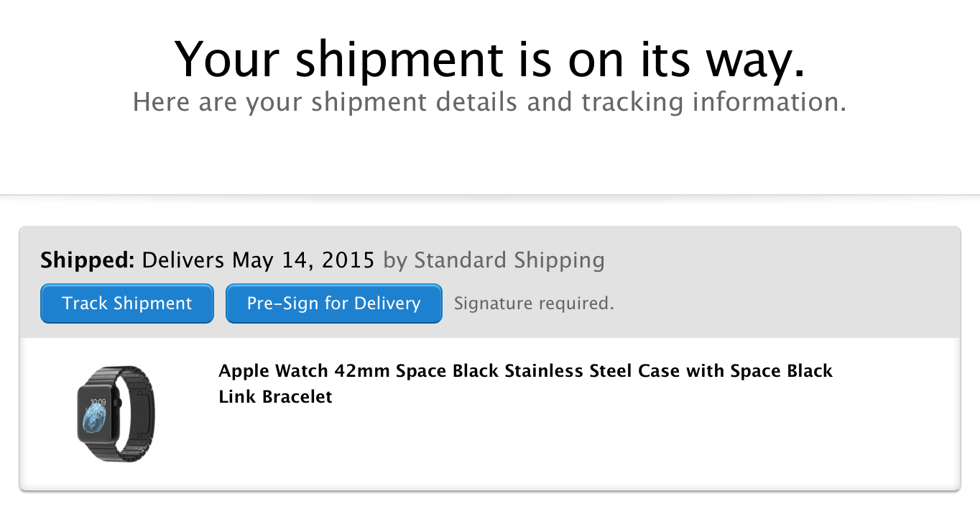Click the "42mm" size in the product name
The width and height of the screenshot is (980, 512).
coord(362,371)
